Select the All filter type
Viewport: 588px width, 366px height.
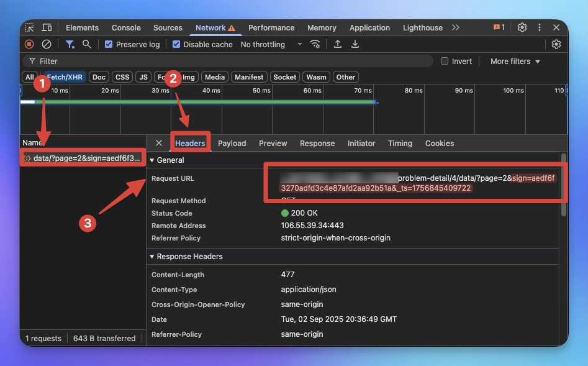tap(30, 77)
